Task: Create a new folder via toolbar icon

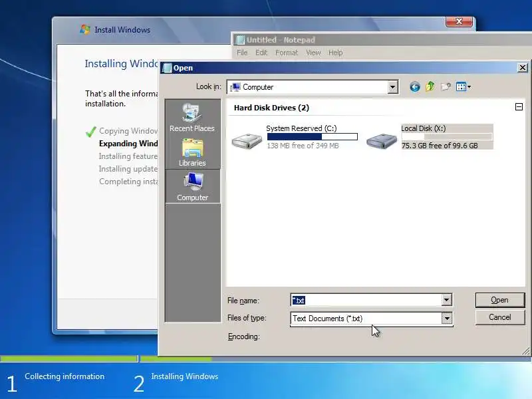Action: (446, 87)
